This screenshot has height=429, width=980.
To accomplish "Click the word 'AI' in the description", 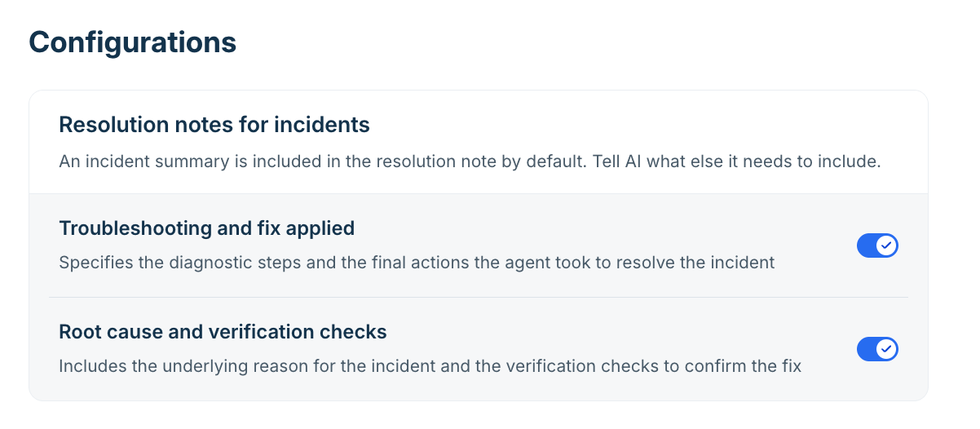I will click(633, 161).
